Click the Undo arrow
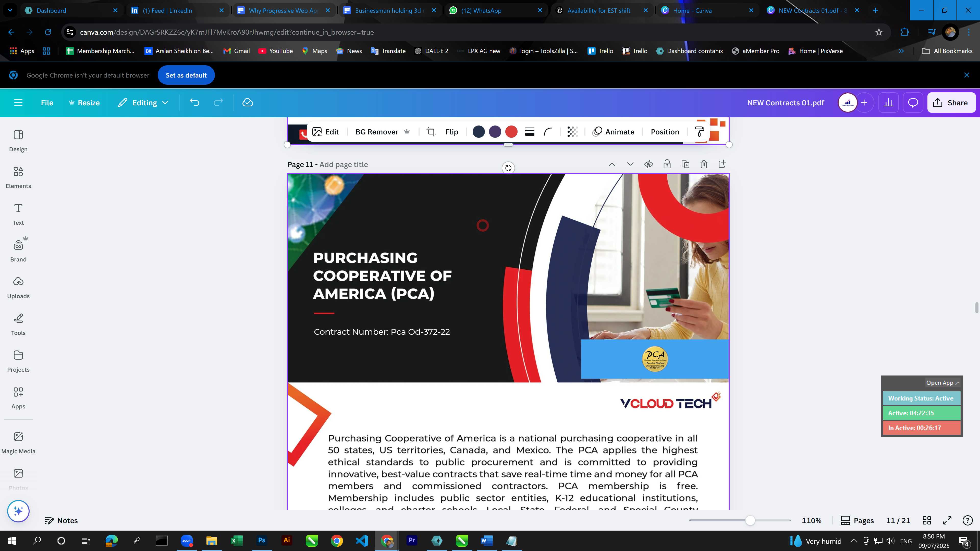 194,103
